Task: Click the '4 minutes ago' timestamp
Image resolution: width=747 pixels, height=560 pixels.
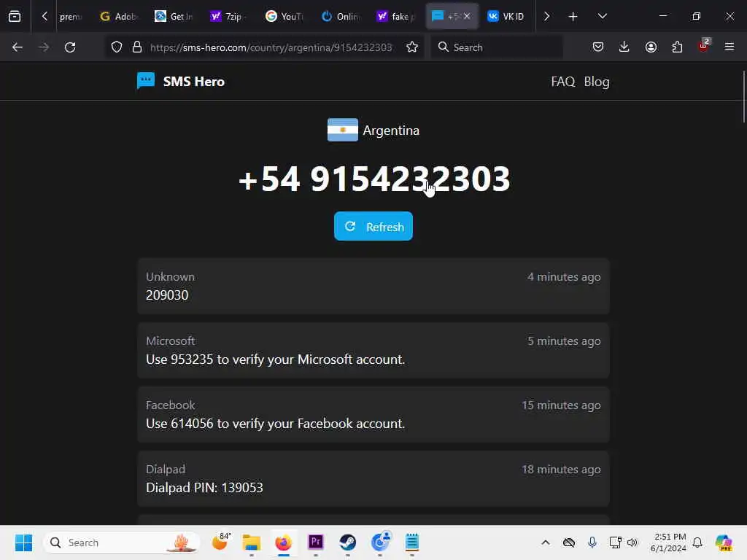Action: (564, 277)
